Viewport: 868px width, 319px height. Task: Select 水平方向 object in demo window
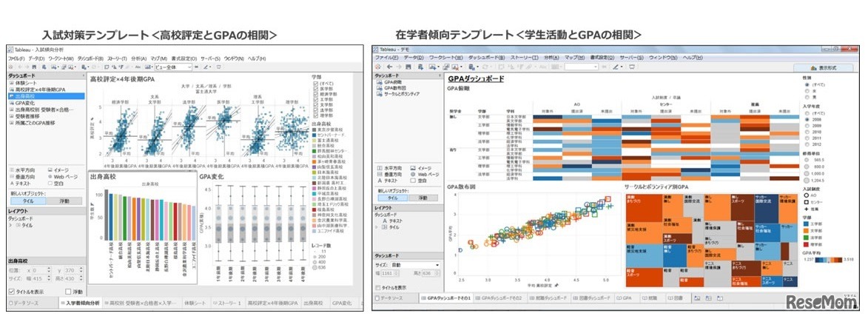(x=390, y=168)
